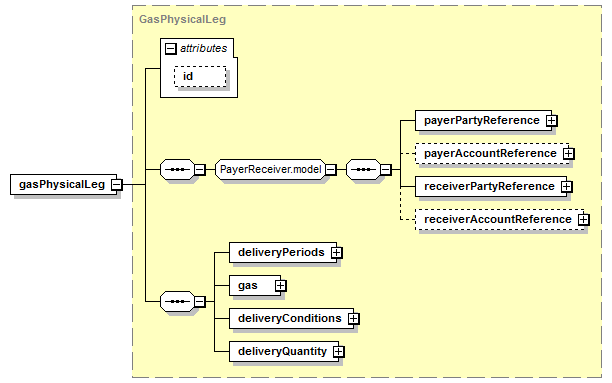
Task: Expand deliveryQuantity plus icon
Action: coord(339,352)
